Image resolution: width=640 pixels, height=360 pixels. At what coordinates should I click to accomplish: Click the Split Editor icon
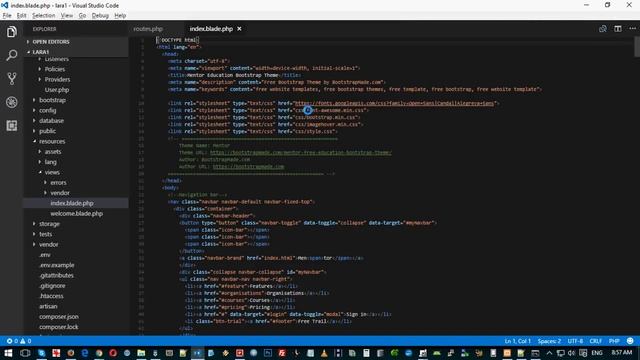618,29
